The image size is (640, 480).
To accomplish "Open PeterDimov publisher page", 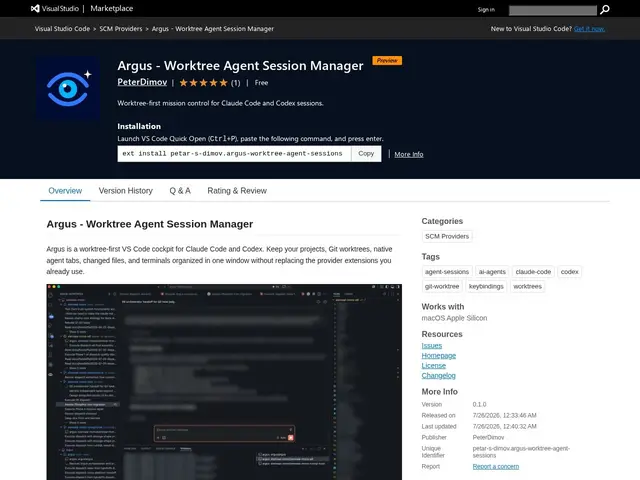I will 142,82.
